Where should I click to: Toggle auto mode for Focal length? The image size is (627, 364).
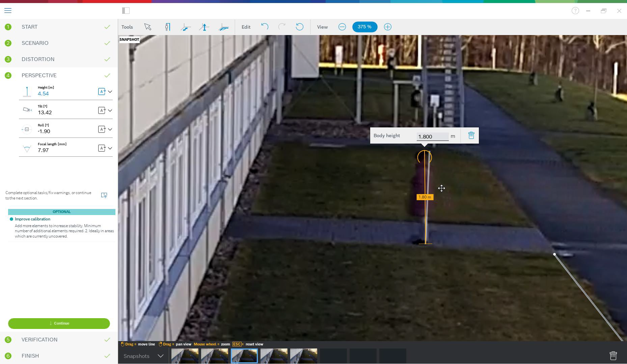[x=102, y=148]
